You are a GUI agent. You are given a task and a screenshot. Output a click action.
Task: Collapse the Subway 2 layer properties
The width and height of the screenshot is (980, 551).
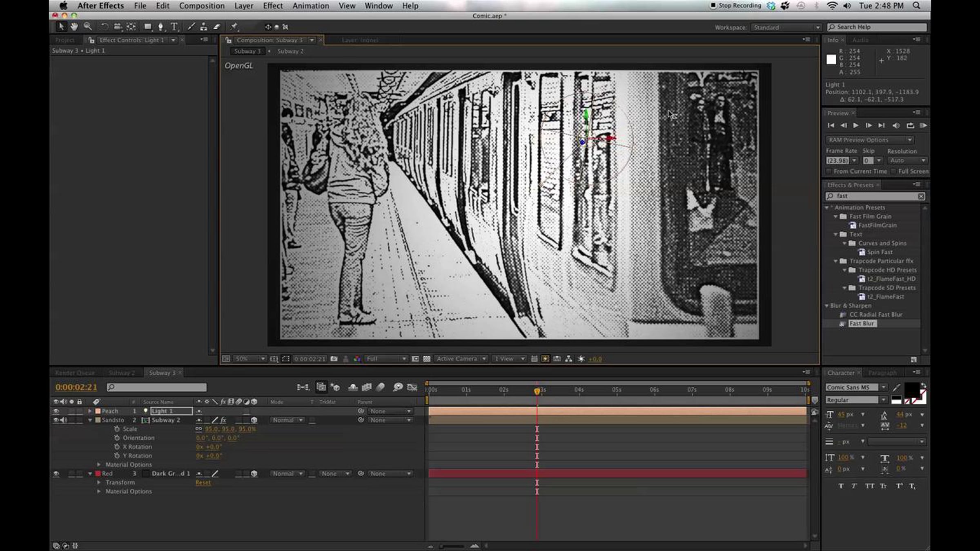90,420
